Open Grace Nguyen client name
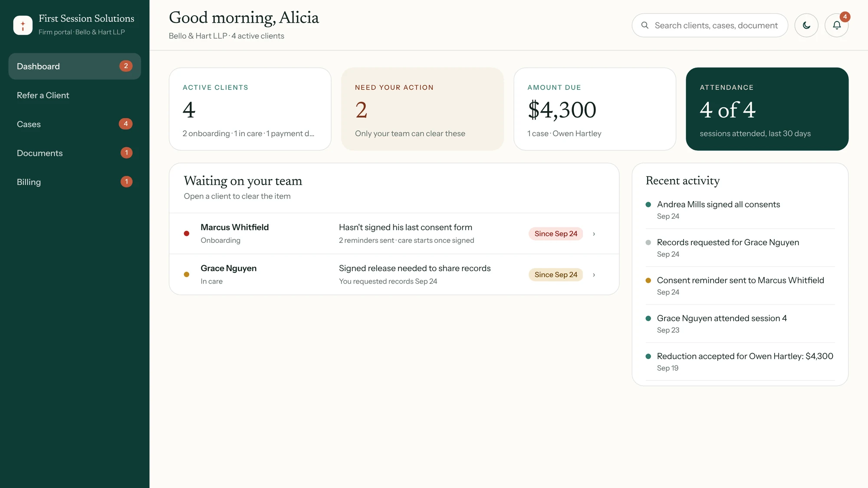Image resolution: width=868 pixels, height=488 pixels. coord(228,268)
